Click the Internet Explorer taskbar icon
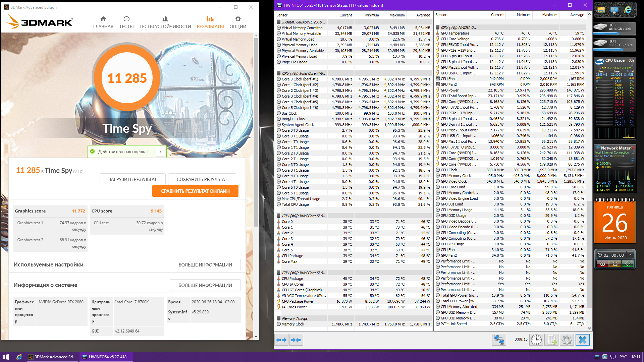The height and width of the screenshot is (362, 644). [x=19, y=357]
